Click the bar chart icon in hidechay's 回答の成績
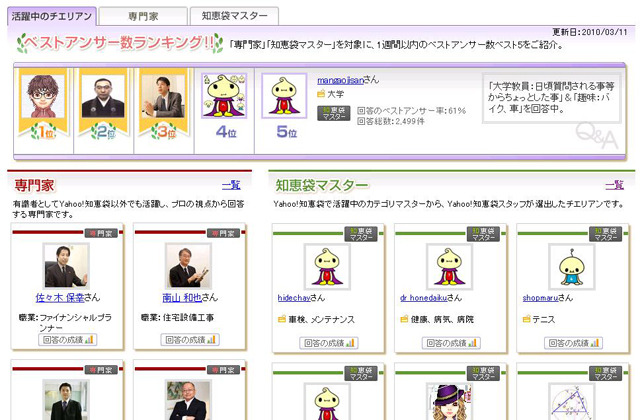Viewport: 640px width, 420px height. pyautogui.click(x=350, y=343)
